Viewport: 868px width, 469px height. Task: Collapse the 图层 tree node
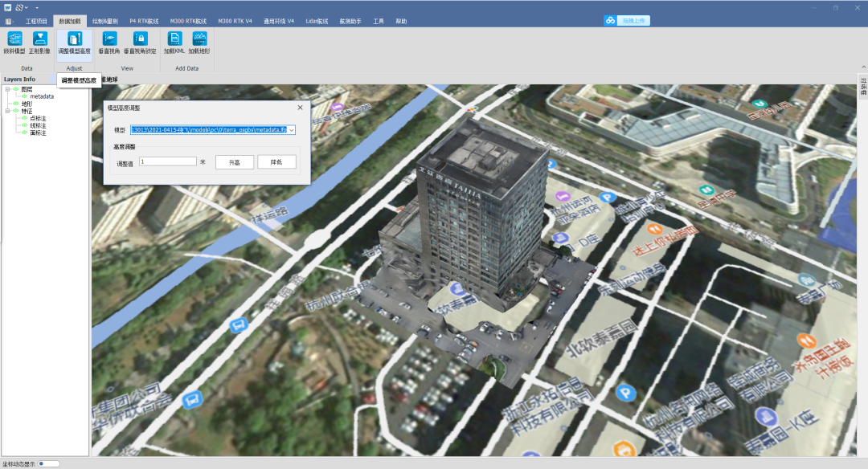point(8,89)
